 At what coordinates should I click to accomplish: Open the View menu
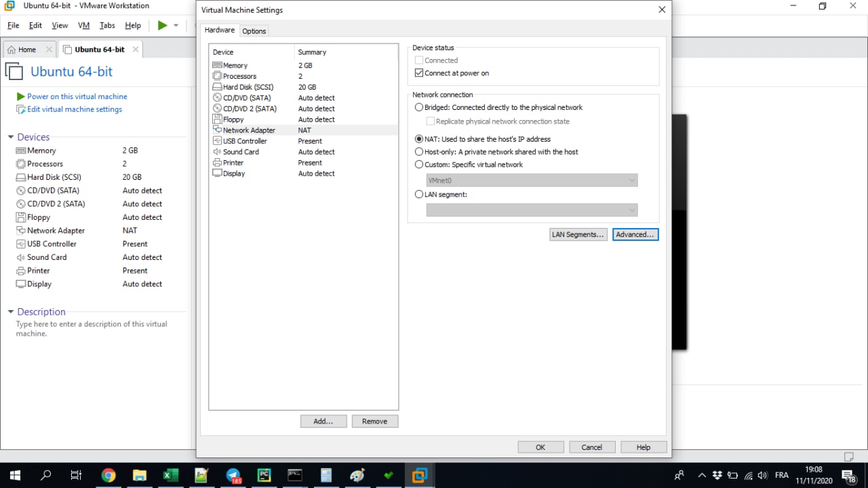point(60,25)
